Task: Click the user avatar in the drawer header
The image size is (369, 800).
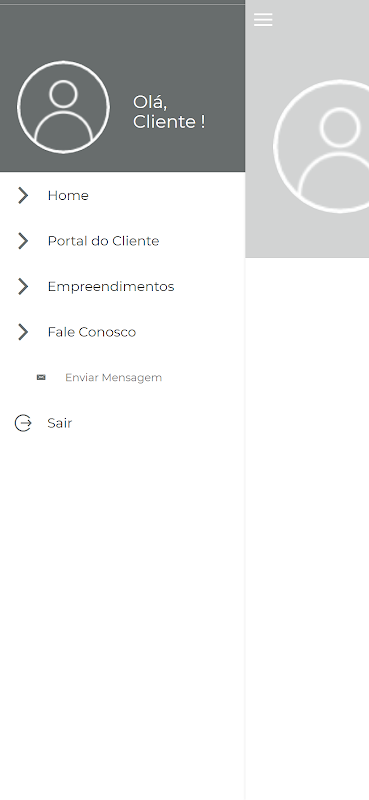Action: tap(63, 107)
